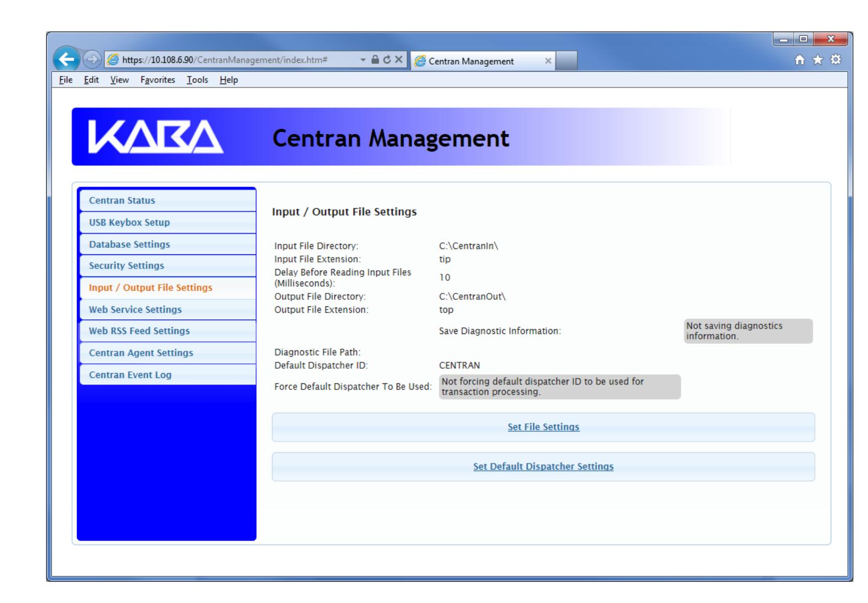Image resolution: width=868 pixels, height=603 pixels.
Task: Click the Input File Directory label
Action: pos(316,246)
